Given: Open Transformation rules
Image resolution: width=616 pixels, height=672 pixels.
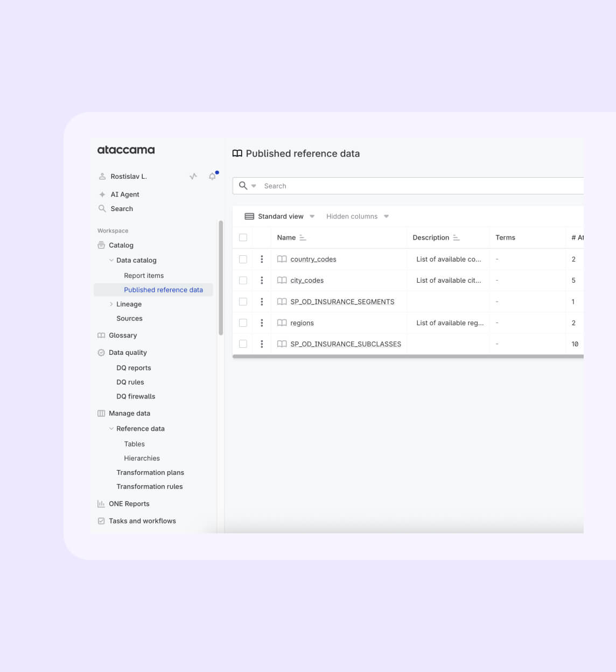Looking at the screenshot, I should [x=150, y=487].
